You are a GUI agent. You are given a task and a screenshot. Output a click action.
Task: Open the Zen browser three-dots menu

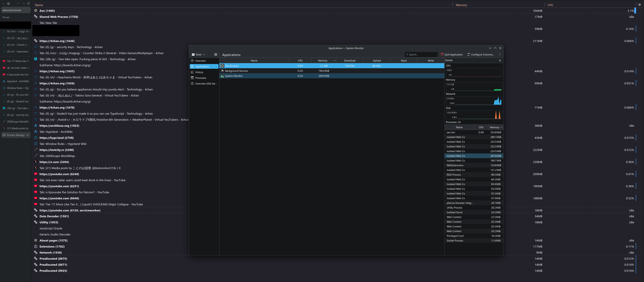coord(3,4)
